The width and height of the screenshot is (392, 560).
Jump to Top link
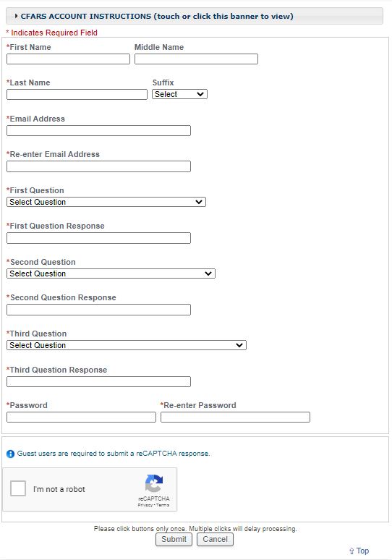(362, 551)
